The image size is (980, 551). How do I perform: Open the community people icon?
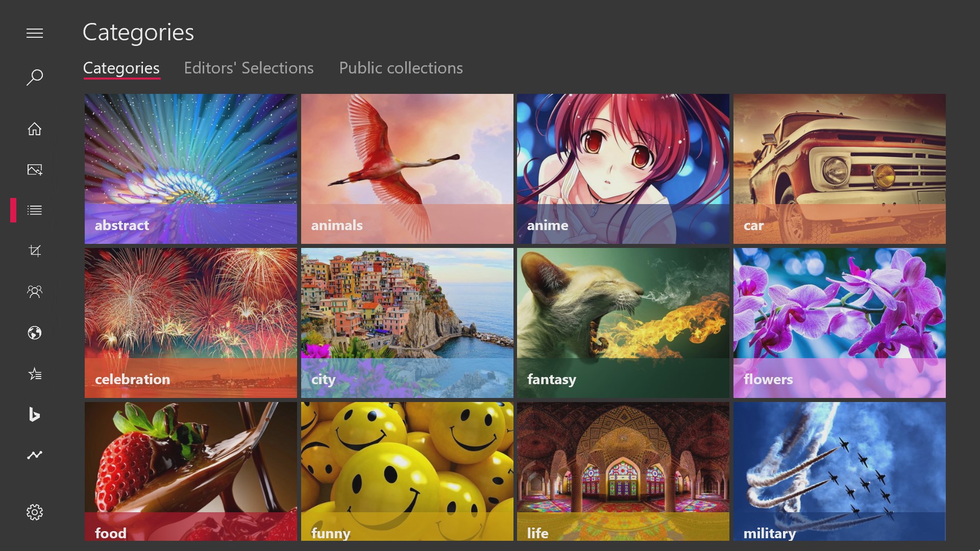pos(35,292)
